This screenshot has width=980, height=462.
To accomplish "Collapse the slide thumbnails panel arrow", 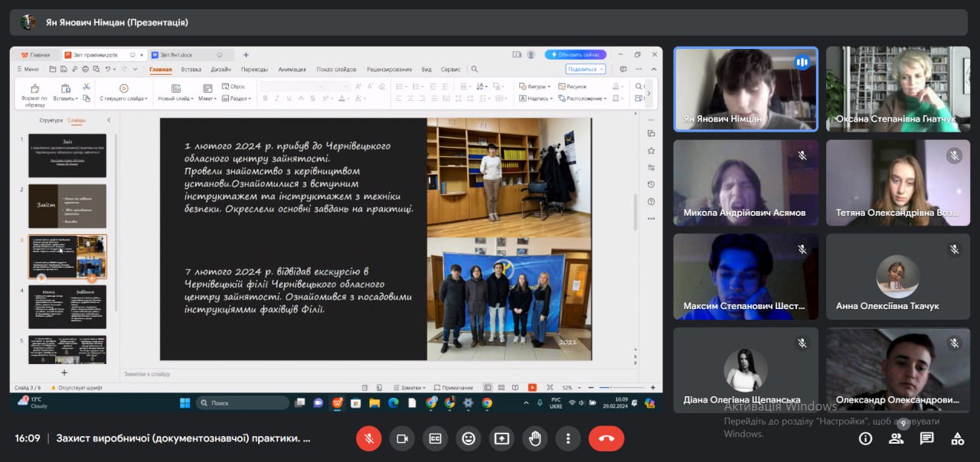I will point(108,120).
